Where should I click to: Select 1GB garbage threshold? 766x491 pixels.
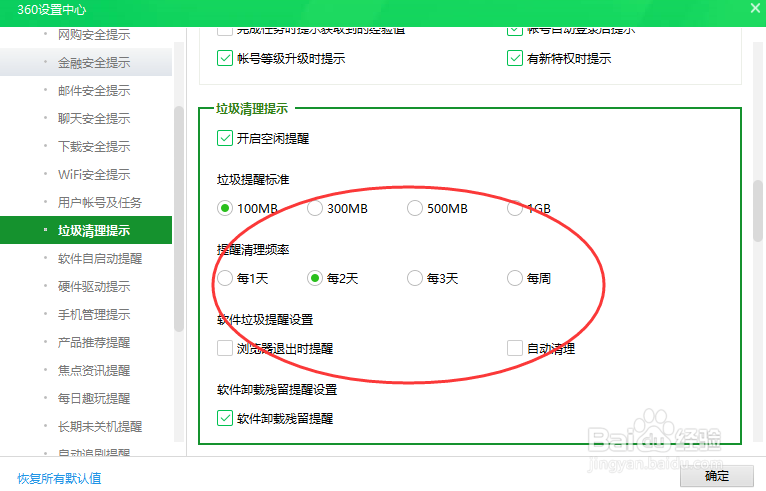click(x=515, y=209)
